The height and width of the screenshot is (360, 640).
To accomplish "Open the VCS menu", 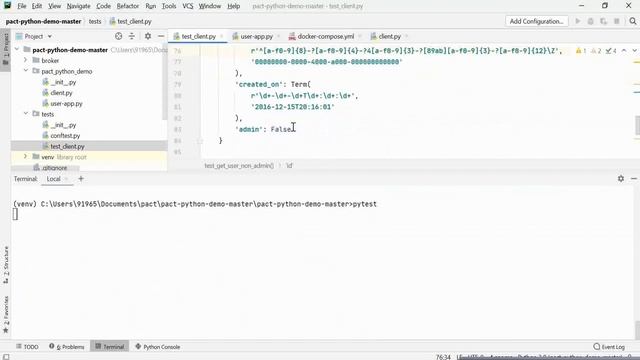I will pos(187,6).
